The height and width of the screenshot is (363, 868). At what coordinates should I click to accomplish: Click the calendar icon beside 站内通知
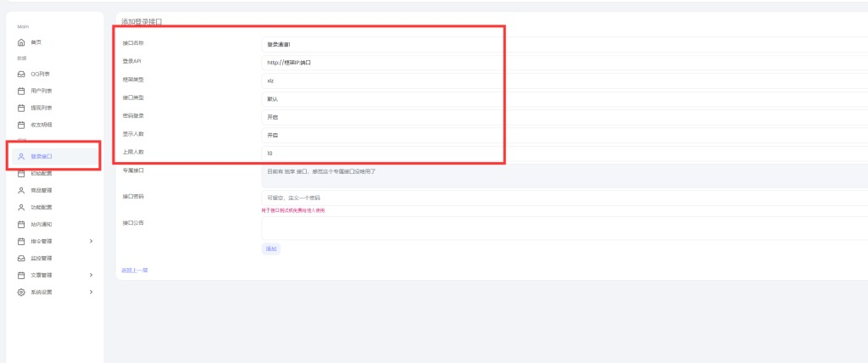(x=21, y=225)
